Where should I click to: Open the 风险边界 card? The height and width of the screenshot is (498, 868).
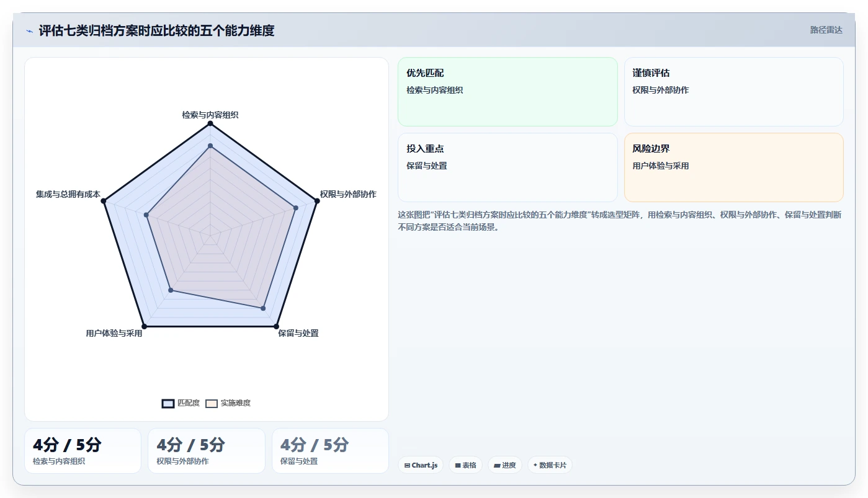tap(733, 167)
